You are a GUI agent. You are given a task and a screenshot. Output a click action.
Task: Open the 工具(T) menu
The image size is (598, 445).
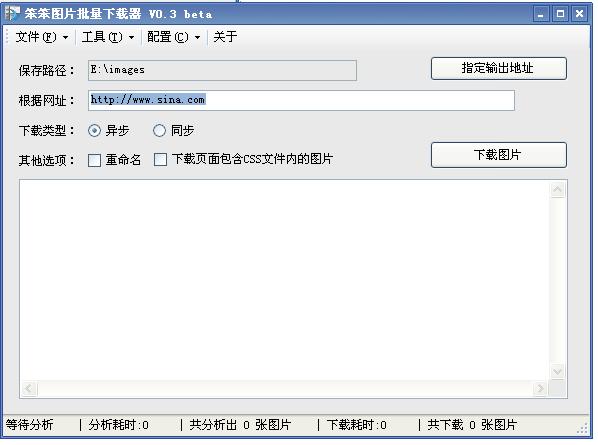tap(108, 37)
